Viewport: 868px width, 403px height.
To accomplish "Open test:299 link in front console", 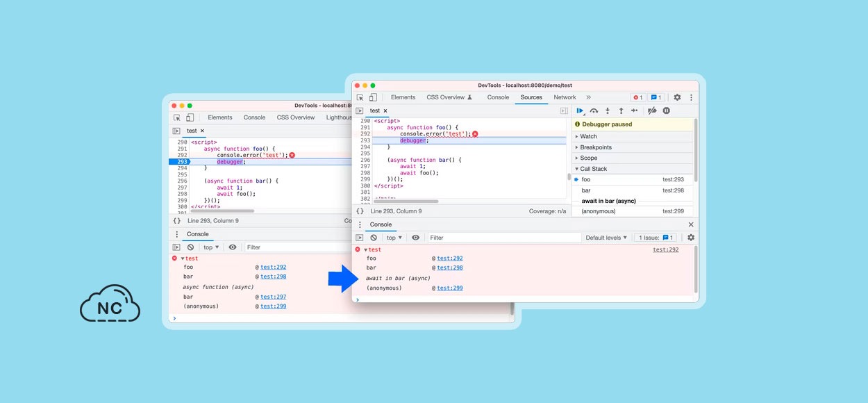I will 450,288.
